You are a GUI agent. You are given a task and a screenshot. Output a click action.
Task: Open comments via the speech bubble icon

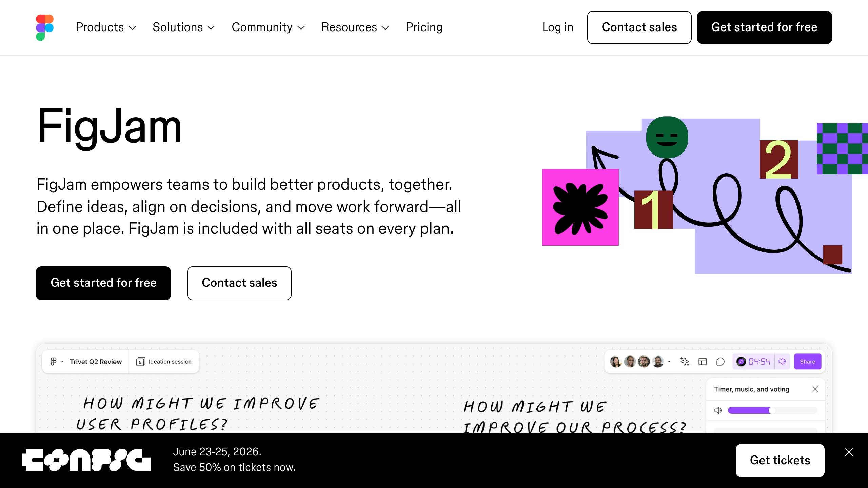pyautogui.click(x=721, y=362)
